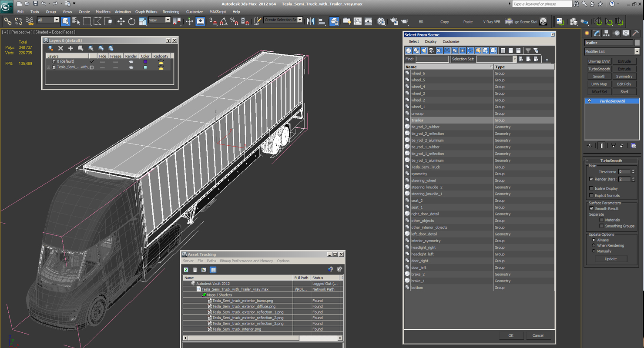
Task: Toggle Angle Snap in the toolbar
Action: tap(223, 21)
